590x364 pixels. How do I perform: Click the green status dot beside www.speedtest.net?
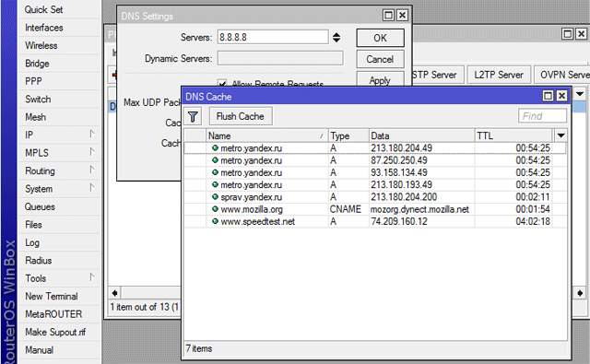coord(215,221)
